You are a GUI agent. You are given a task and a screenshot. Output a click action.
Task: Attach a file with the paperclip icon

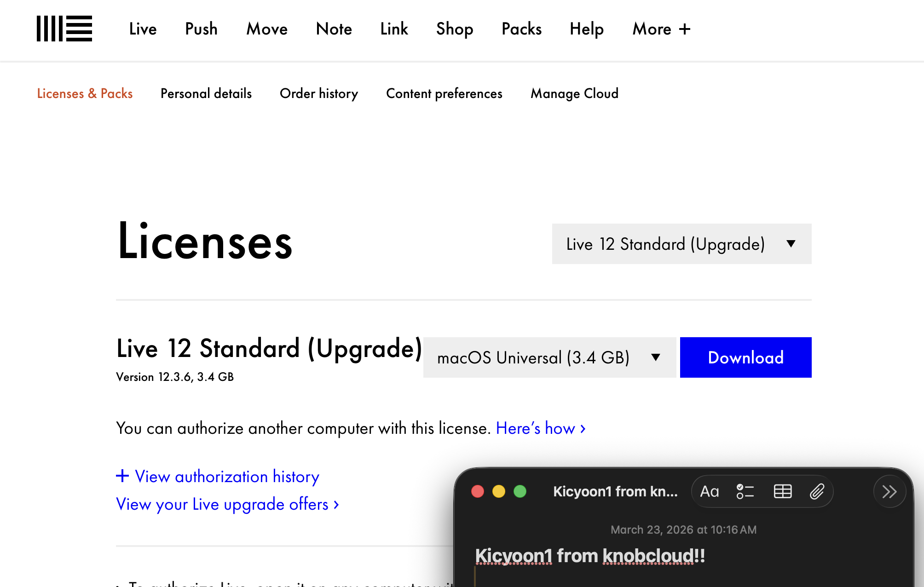coord(817,491)
